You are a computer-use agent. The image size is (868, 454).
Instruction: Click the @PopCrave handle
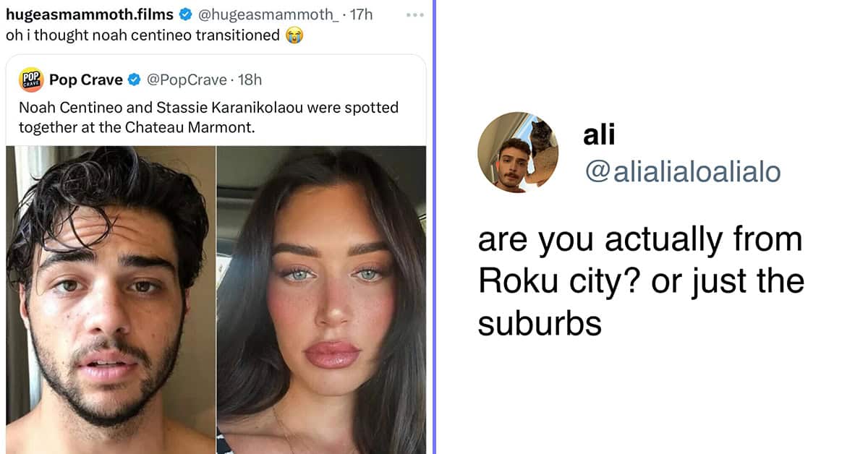(187, 80)
